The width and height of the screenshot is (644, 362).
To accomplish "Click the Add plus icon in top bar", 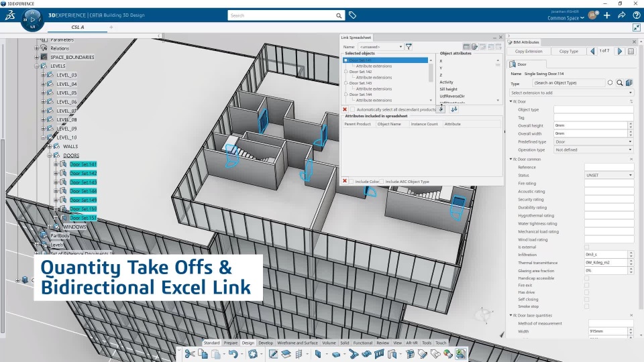I will coord(607,15).
